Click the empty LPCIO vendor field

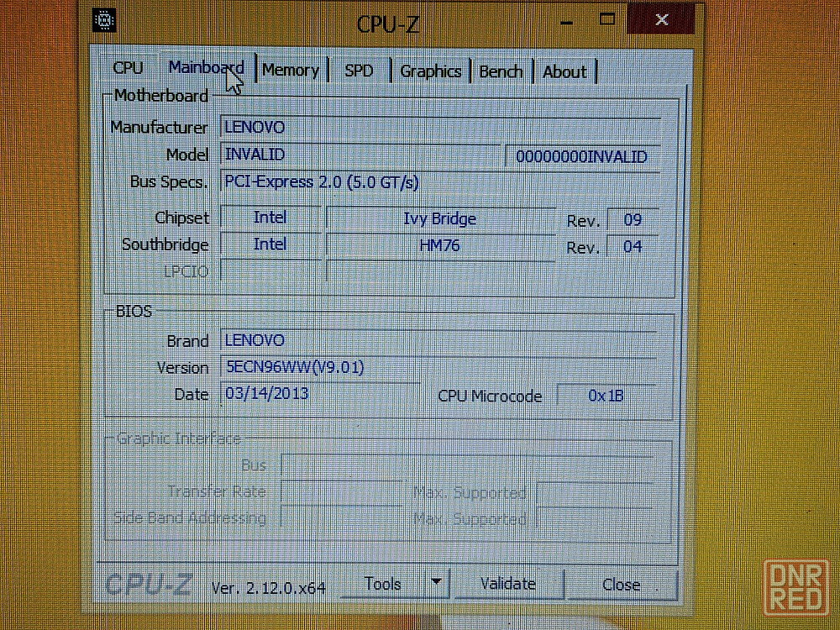[x=270, y=271]
